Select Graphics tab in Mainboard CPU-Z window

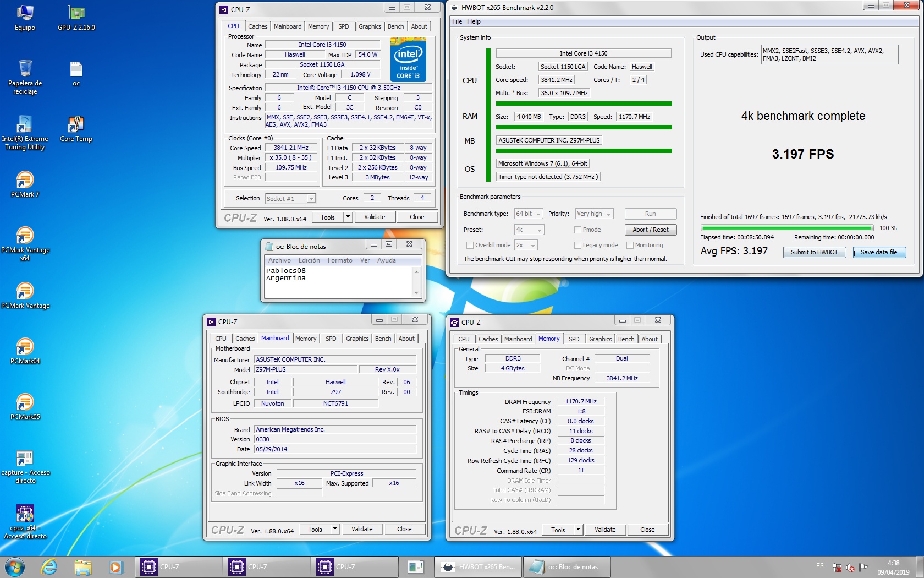[x=357, y=339]
